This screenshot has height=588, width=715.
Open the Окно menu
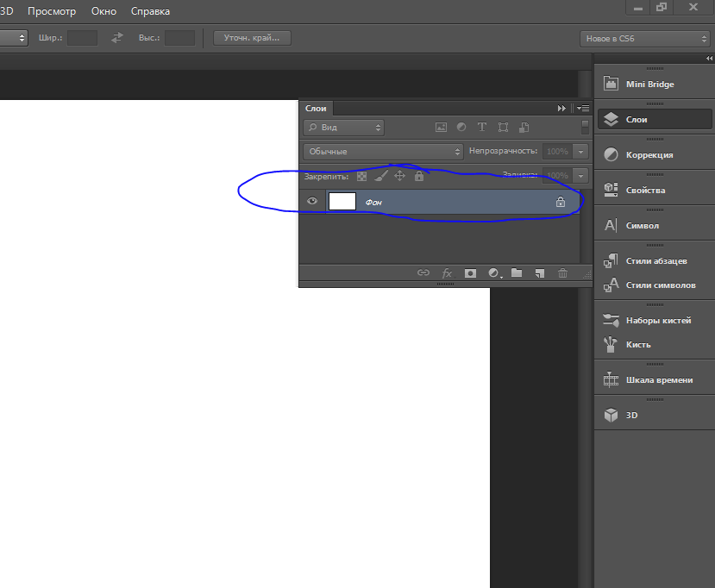(x=103, y=11)
